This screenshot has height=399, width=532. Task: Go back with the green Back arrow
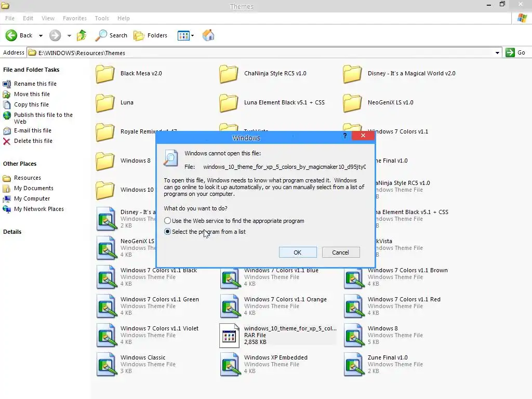pos(19,35)
